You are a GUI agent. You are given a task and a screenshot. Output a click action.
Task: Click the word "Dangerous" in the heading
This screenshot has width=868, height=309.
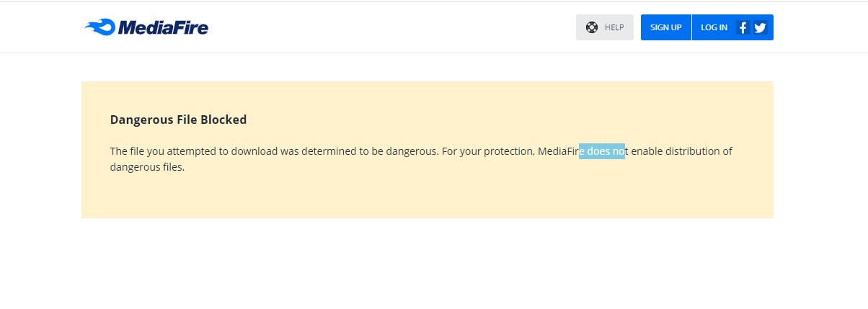point(136,120)
